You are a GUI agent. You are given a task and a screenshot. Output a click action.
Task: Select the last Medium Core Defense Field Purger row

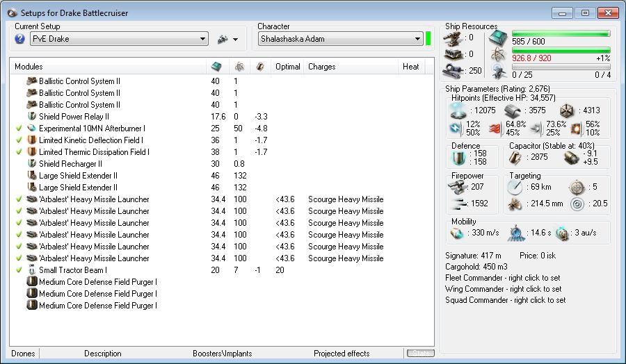click(222, 306)
